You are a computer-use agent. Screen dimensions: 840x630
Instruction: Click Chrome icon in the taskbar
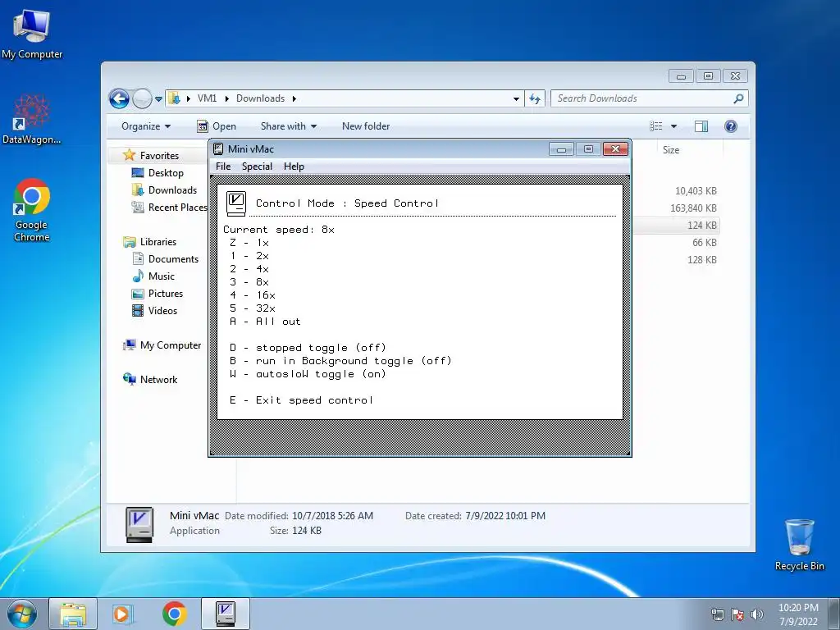(x=175, y=614)
